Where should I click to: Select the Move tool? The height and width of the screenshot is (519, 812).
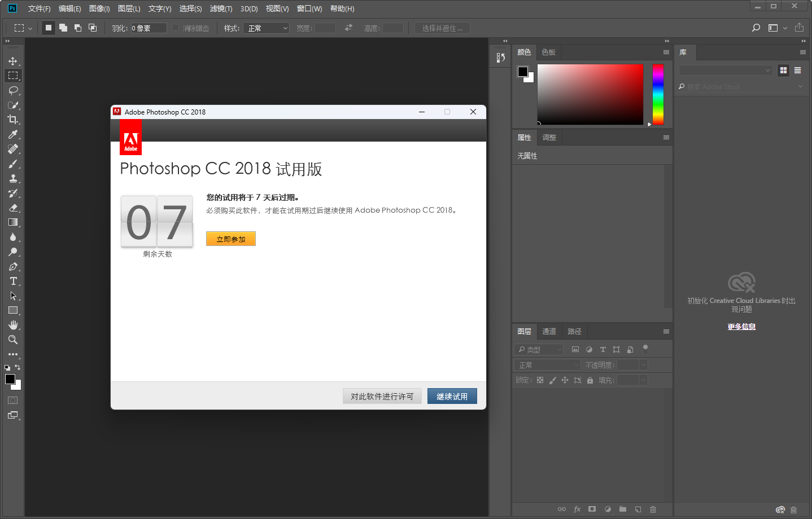[13, 61]
